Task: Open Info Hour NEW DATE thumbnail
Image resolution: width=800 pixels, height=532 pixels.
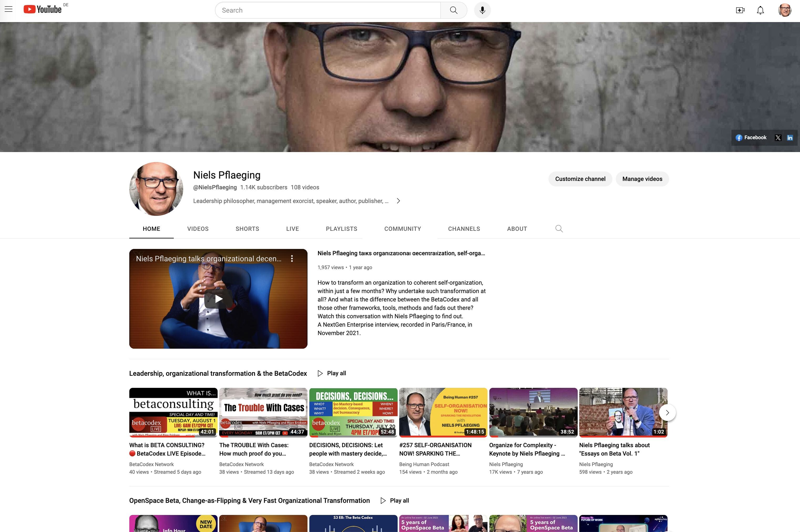Action: click(x=173, y=524)
